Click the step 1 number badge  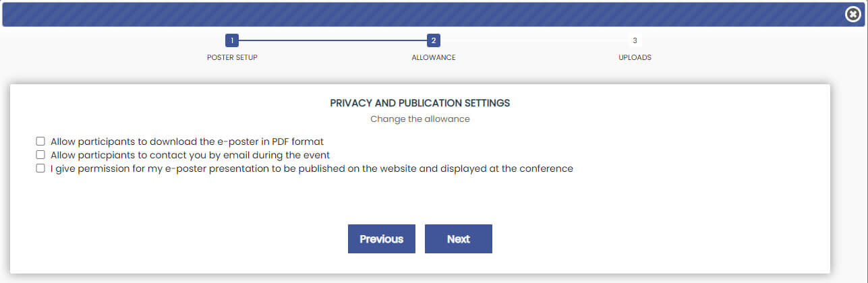click(232, 40)
